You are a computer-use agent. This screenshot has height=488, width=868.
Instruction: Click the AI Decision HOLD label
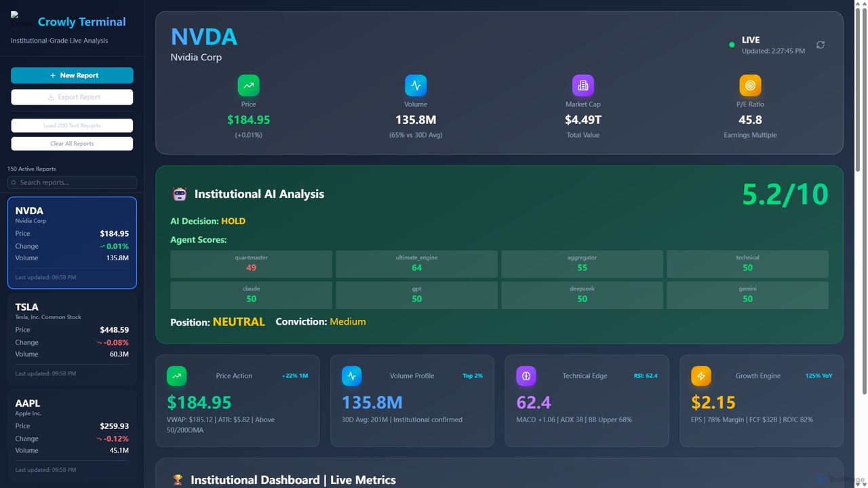tap(208, 221)
